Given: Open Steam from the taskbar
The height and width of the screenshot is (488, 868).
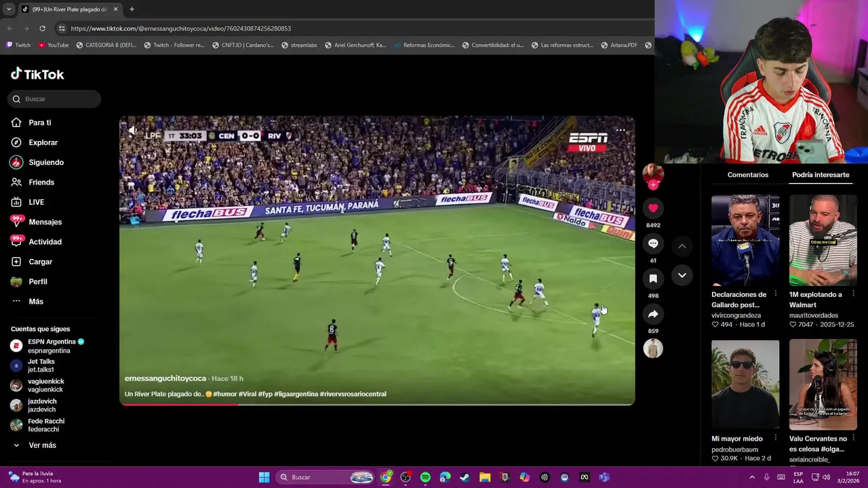Looking at the screenshot, I should click(x=465, y=477).
